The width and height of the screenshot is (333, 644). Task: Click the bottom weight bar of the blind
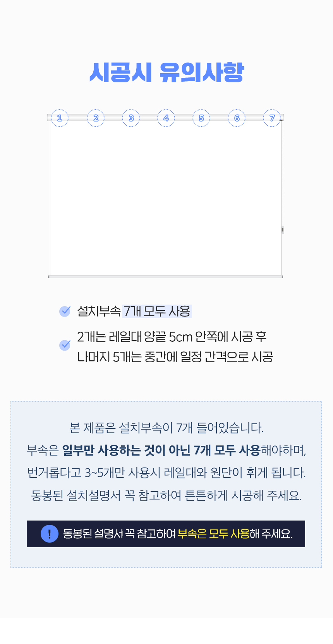(166, 277)
